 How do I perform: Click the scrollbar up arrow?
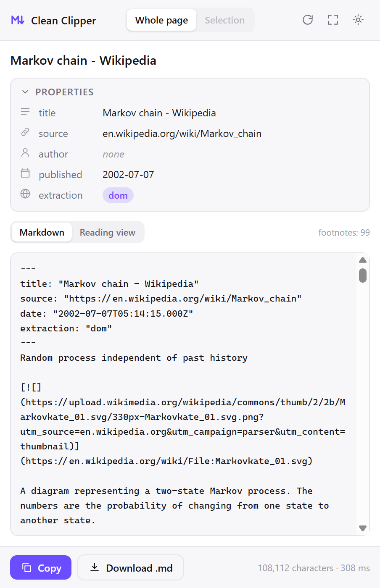[x=363, y=260]
